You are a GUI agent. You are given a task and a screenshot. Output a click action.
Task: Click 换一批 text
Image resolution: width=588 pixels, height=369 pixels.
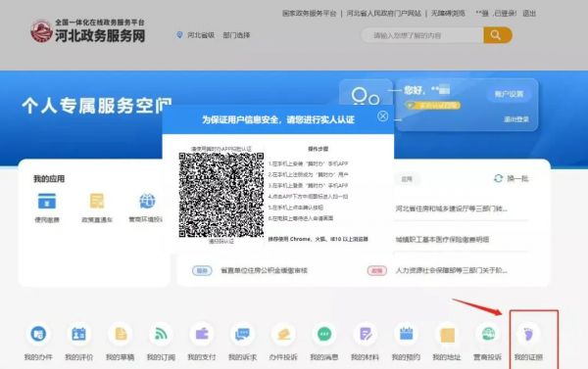(x=517, y=179)
